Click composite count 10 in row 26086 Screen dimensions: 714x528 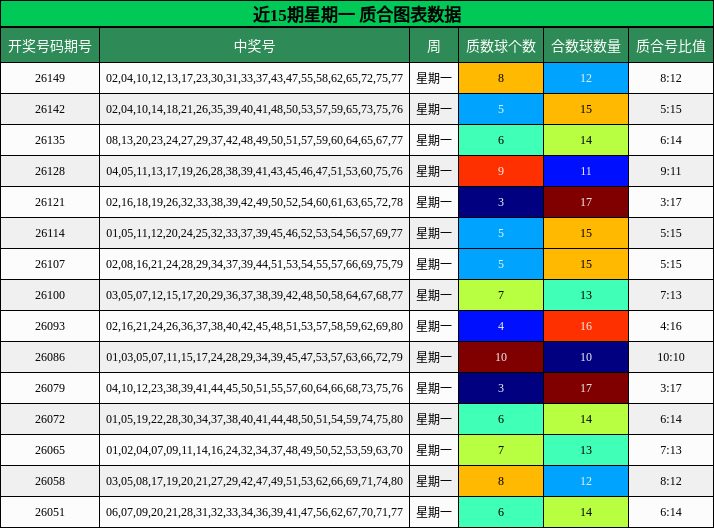(586, 356)
